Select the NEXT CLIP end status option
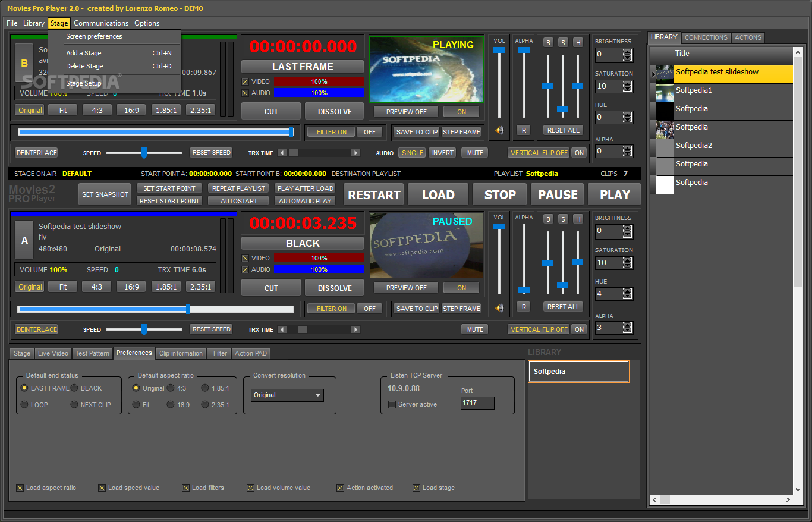The image size is (812, 522). pyautogui.click(x=74, y=404)
